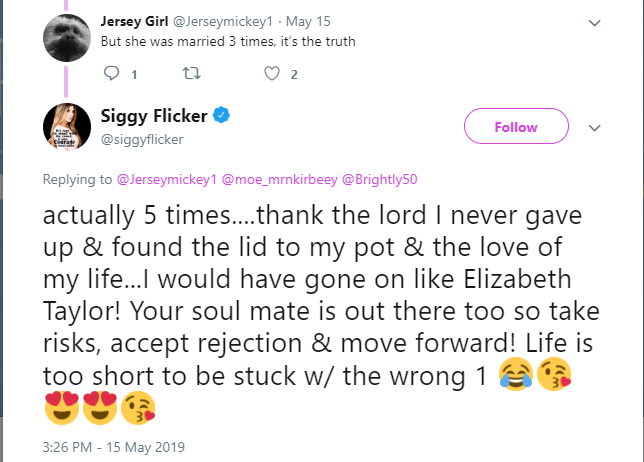The width and height of the screenshot is (644, 462).
Task: Follow Siggy Flicker
Action: point(515,128)
